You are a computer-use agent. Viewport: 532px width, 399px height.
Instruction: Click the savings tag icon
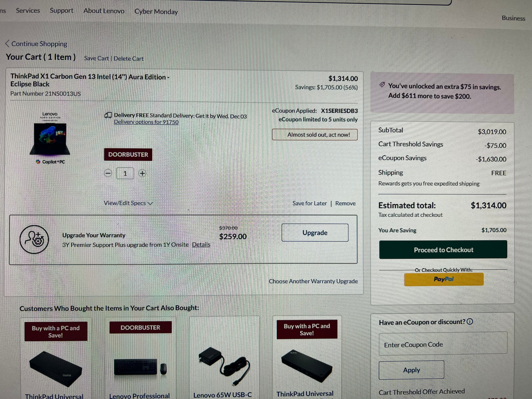(x=382, y=85)
